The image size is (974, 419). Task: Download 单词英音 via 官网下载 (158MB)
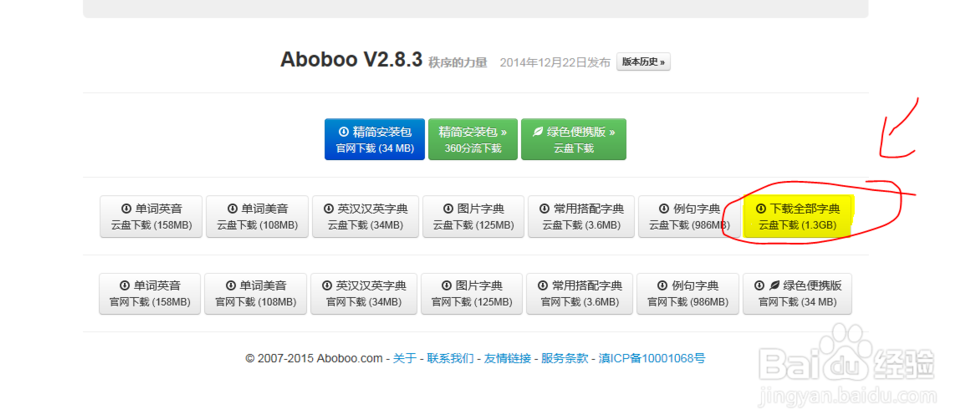[151, 293]
